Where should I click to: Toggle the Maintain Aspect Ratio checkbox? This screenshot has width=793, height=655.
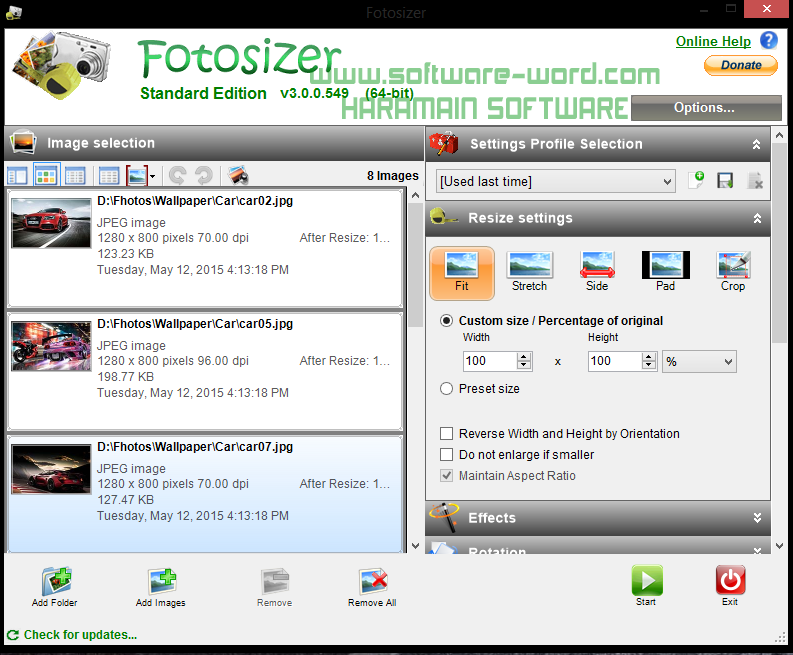447,475
